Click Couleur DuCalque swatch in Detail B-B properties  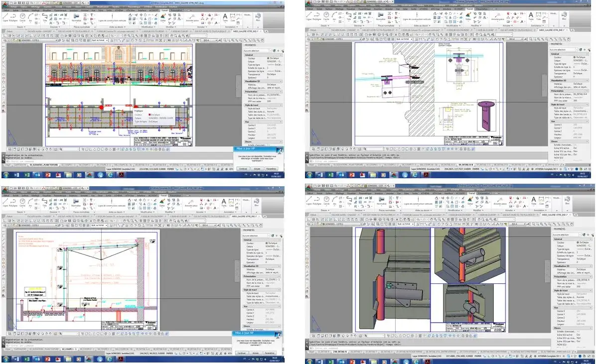coord(573,57)
